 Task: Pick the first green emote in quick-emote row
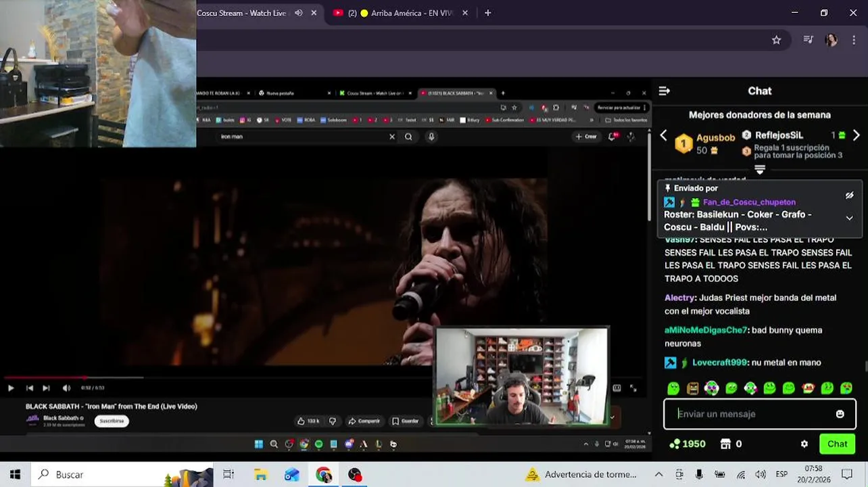point(673,388)
